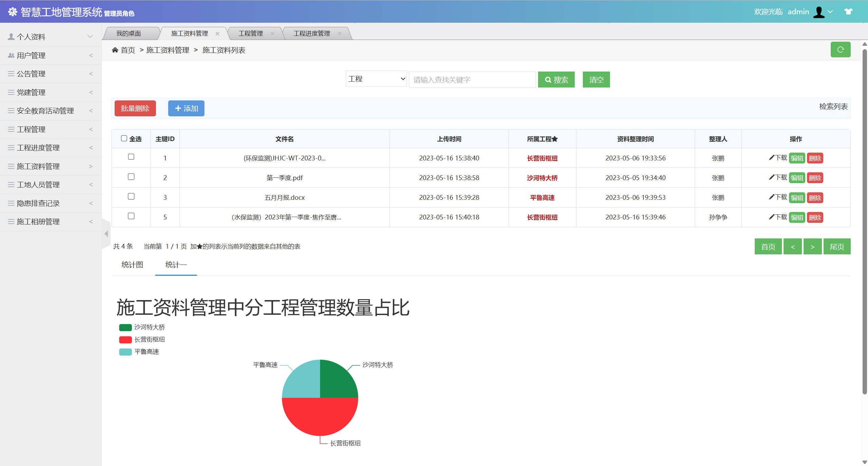The height and width of the screenshot is (466, 868).
Task: Click the 添加 button to add a record
Action: click(x=186, y=108)
